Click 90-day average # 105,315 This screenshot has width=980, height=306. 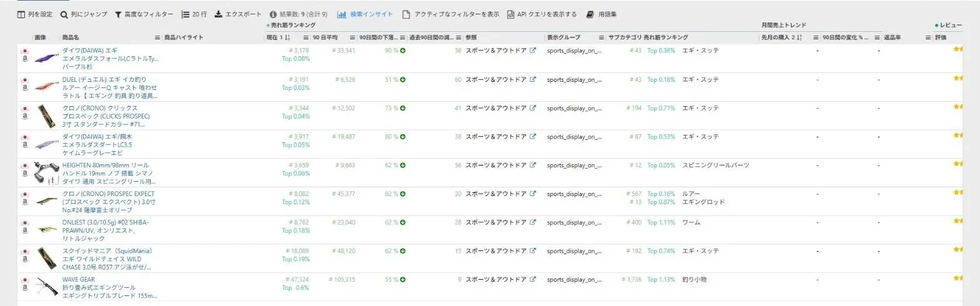point(342,280)
